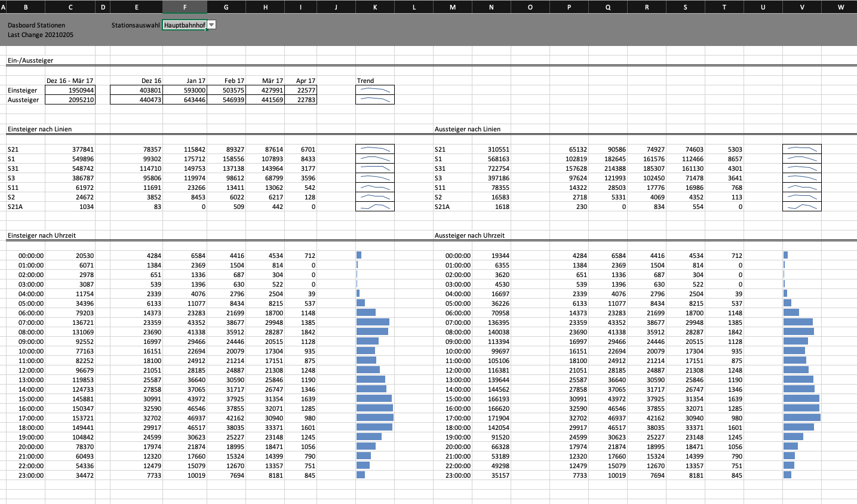857x504 pixels.
Task: Select 08:00:00 Aussteiger total 140038
Action: click(491, 332)
